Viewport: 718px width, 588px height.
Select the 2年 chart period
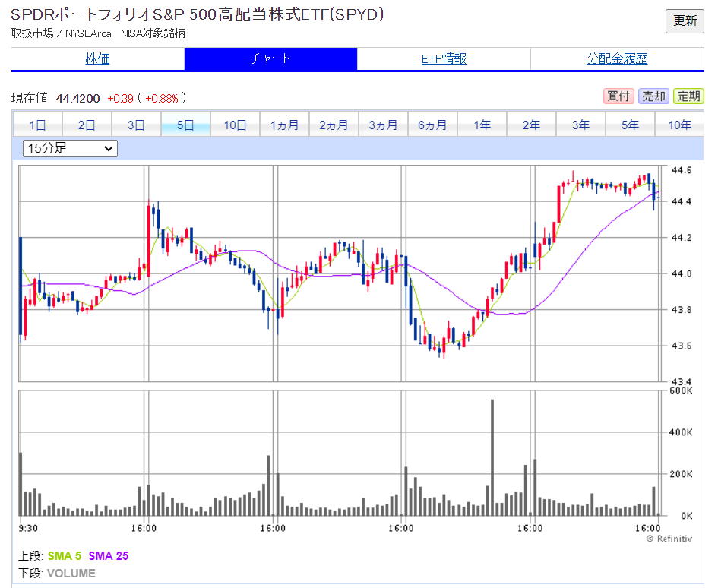(532, 125)
